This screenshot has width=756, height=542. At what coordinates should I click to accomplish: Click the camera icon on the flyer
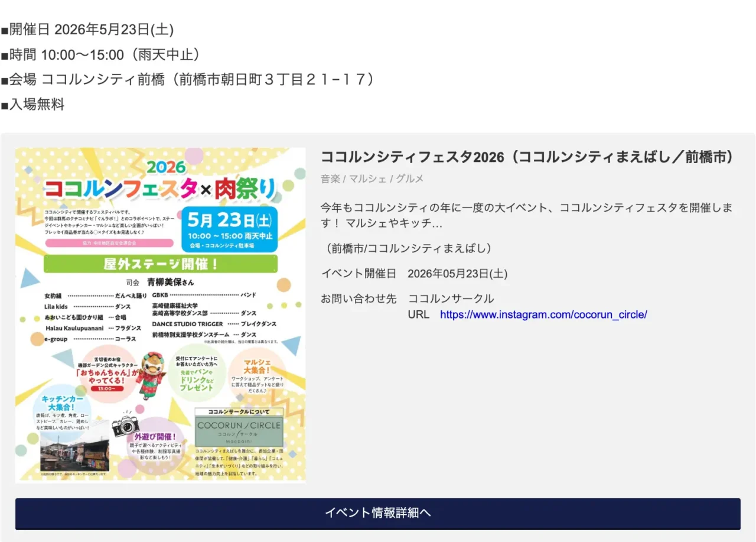pos(125,425)
